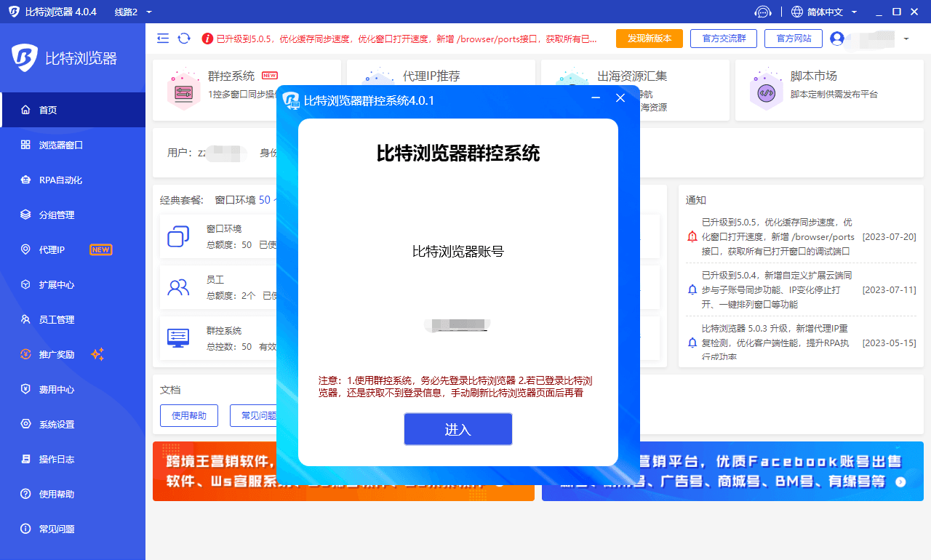The width and height of the screenshot is (931, 560).
Task: Open 系统设置 from sidebar
Action: [57, 424]
